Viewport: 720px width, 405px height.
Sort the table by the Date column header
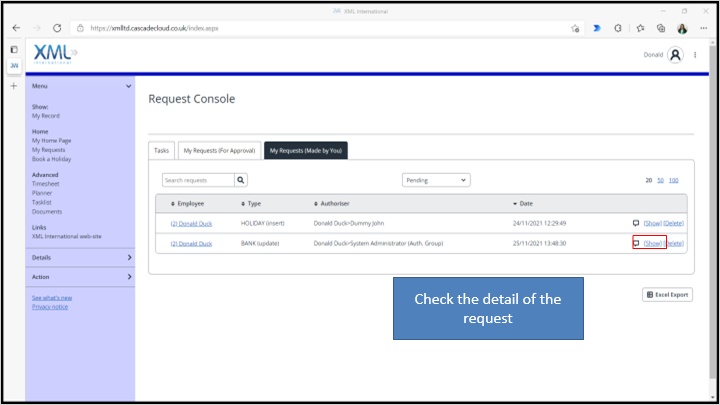(x=527, y=203)
